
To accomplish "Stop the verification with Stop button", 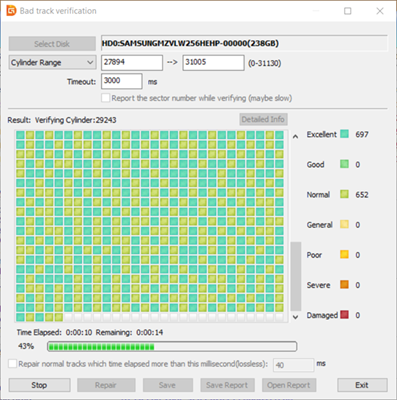I will click(39, 385).
